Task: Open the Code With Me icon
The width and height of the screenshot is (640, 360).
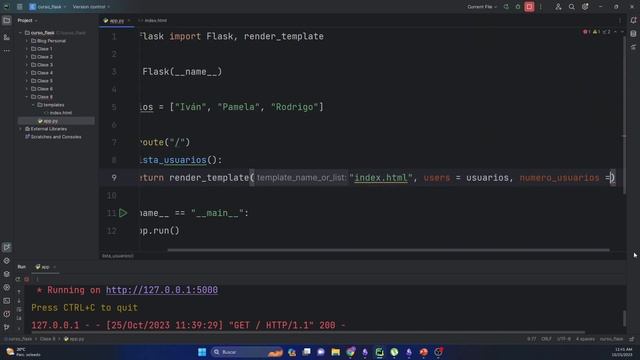Action: point(558,7)
